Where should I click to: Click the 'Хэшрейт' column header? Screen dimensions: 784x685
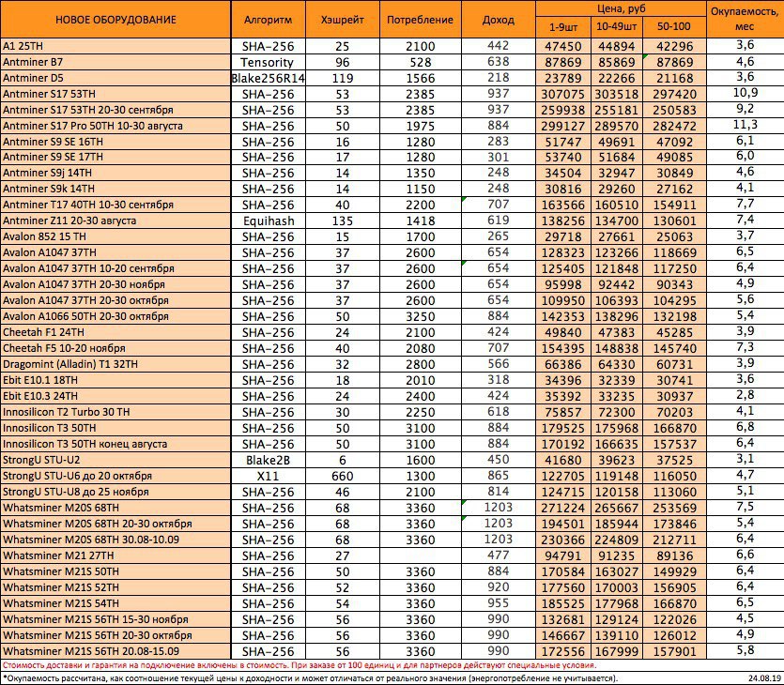[343, 20]
